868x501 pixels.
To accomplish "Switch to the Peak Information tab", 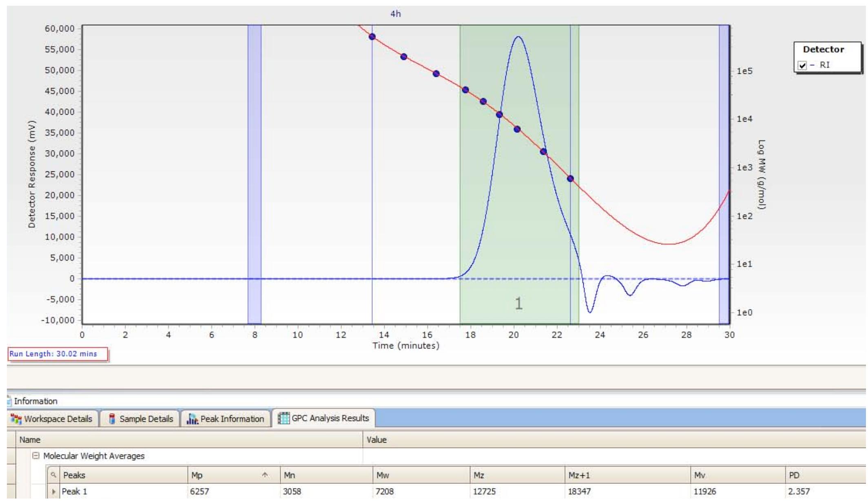I will click(232, 419).
